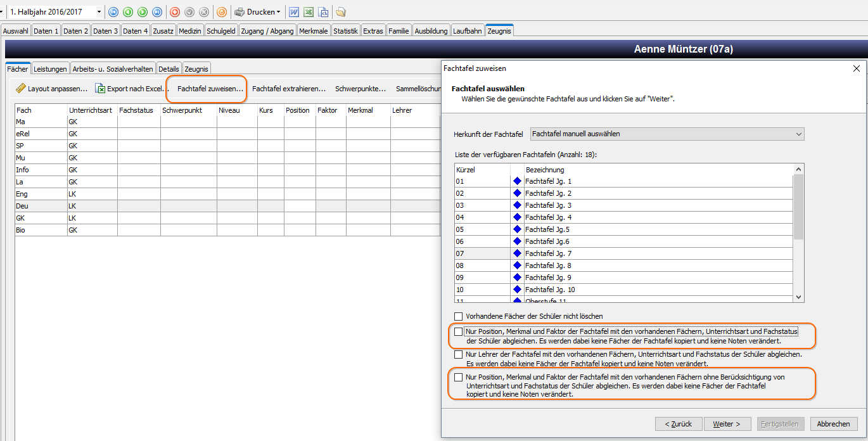Screen dimensions: 868x441
Task: Open the Leistungen sub-tab
Action: coord(50,68)
